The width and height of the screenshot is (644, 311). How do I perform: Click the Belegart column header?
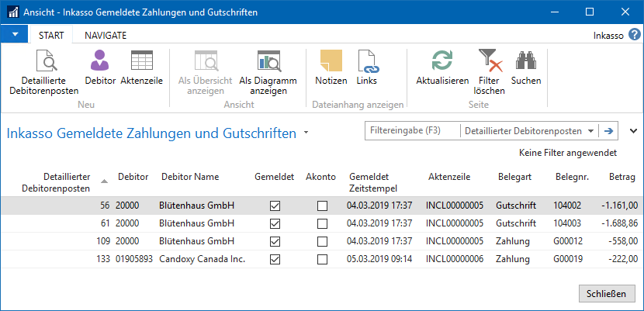coord(514,178)
